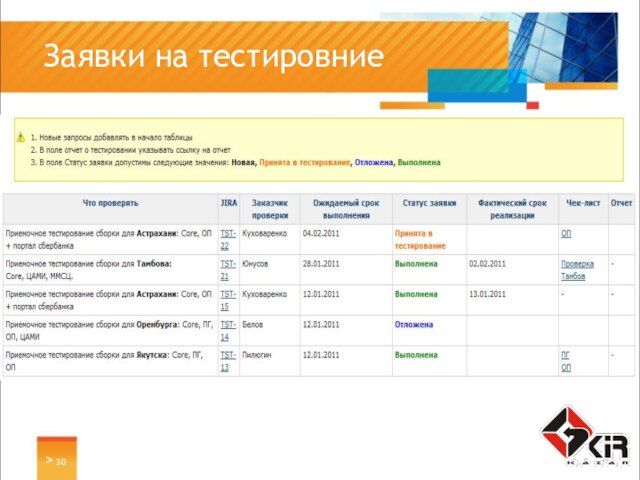
Task: Click the KIR logo in the corner
Action: pos(585,435)
